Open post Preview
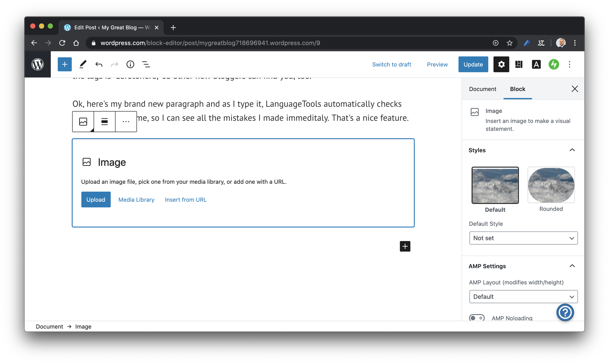609x364 pixels. click(x=437, y=64)
